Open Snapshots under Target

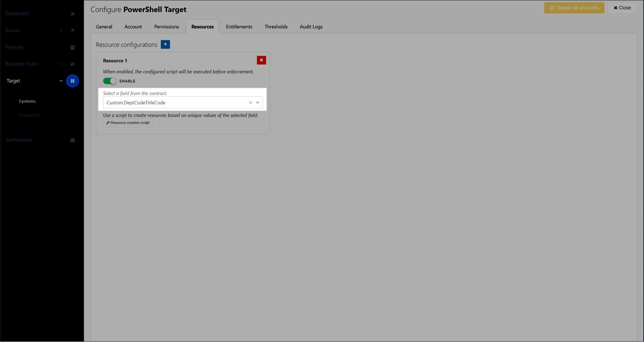click(x=29, y=115)
